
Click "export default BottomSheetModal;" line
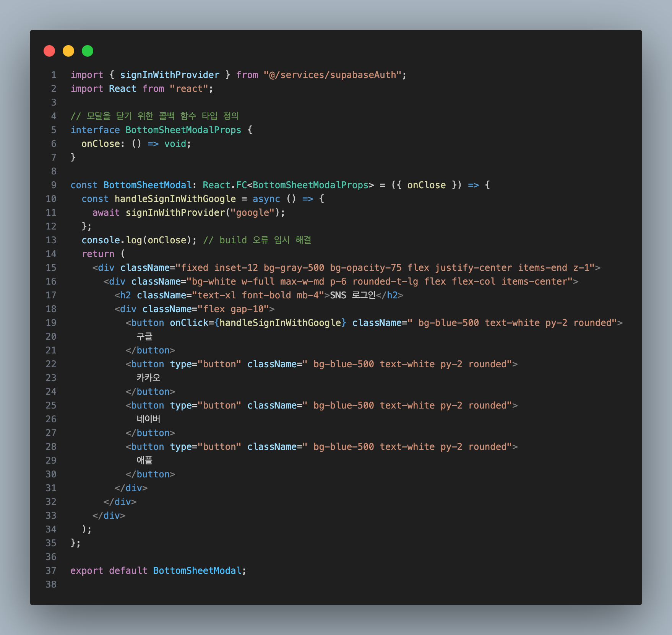click(x=159, y=571)
